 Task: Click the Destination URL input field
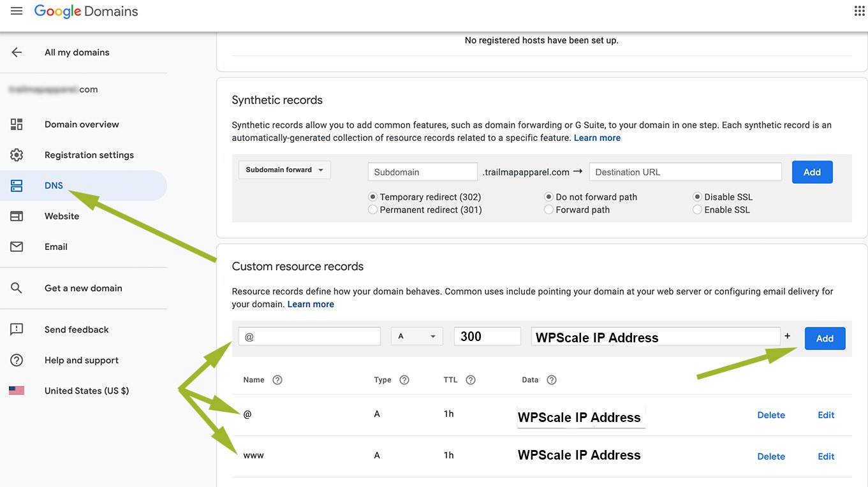(685, 172)
